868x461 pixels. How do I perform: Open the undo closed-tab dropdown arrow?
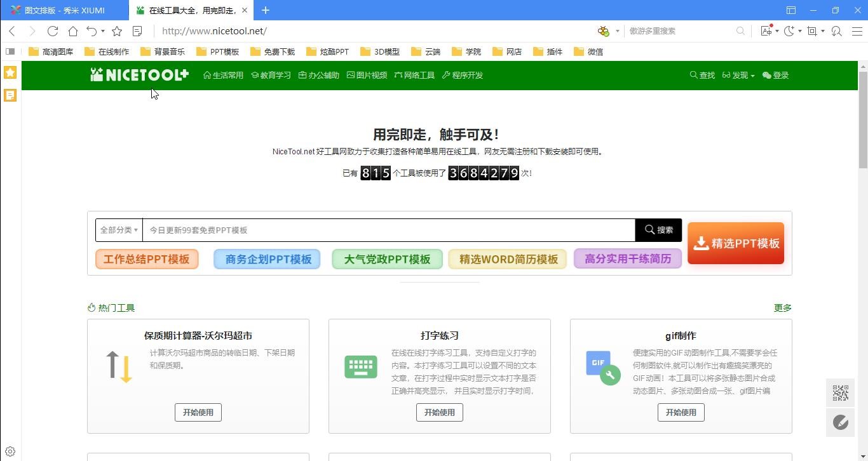pyautogui.click(x=103, y=31)
